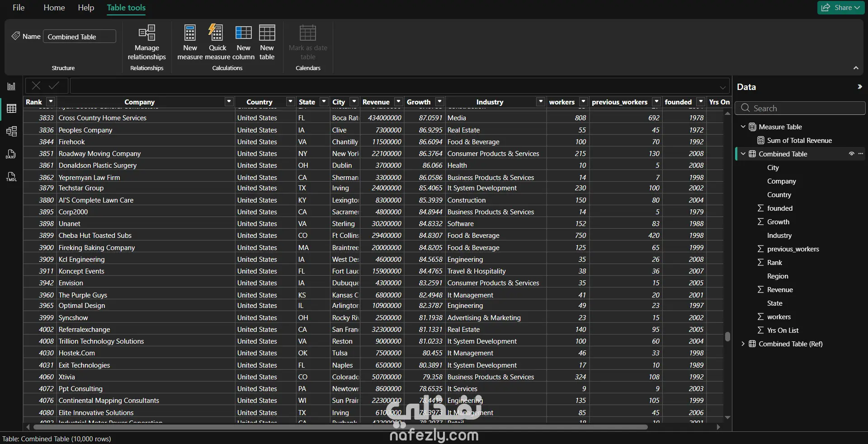
Task: Open the Industry column filter dropdown
Action: (540, 102)
